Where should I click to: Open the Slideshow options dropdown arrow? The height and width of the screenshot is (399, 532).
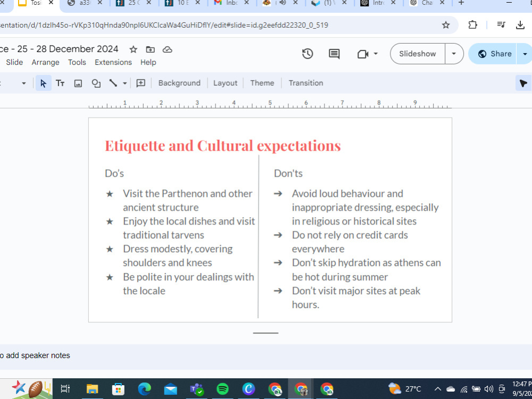pos(454,54)
